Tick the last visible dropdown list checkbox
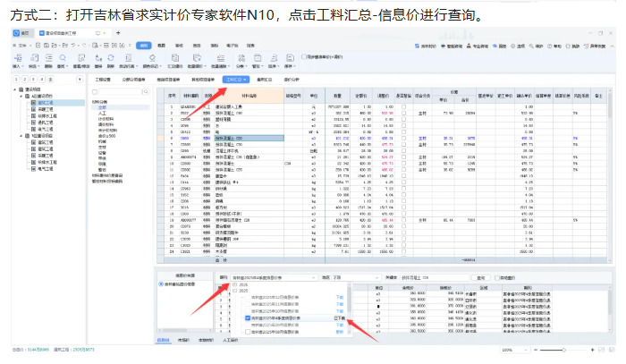Viewport: 626px width, 364px height. [248, 332]
